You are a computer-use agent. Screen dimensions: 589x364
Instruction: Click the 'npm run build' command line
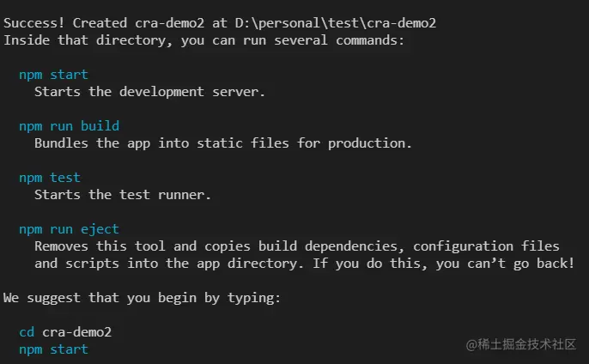(69, 126)
